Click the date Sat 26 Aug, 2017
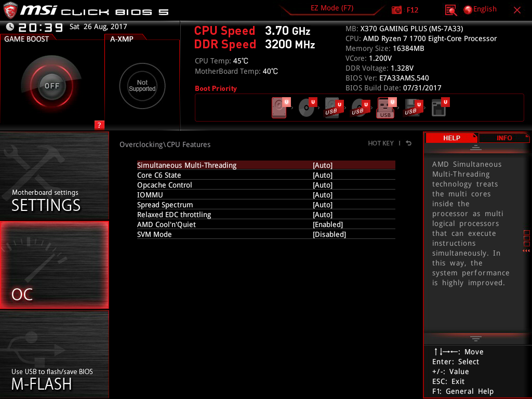Screen dimensions: 532x399 point(98,26)
